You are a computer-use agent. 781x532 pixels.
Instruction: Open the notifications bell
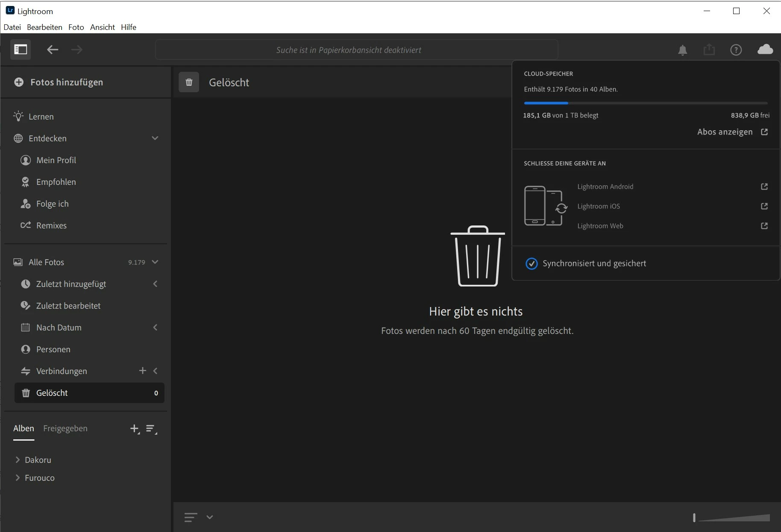683,50
